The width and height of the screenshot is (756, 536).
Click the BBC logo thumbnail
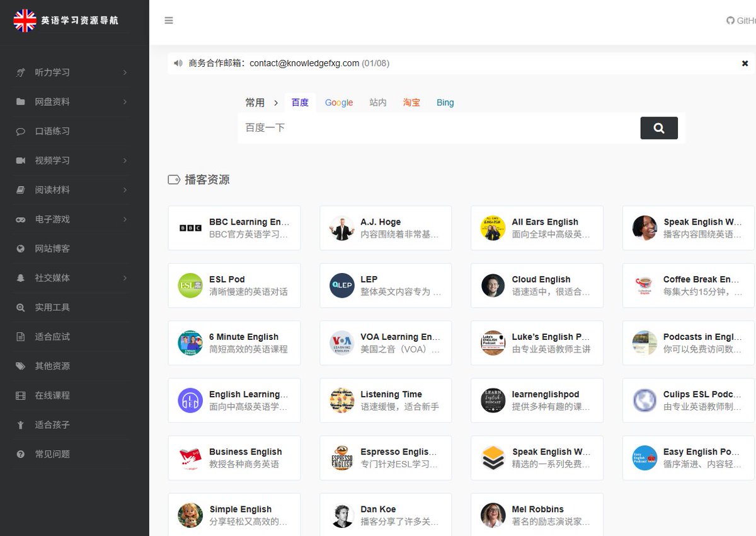(x=190, y=228)
